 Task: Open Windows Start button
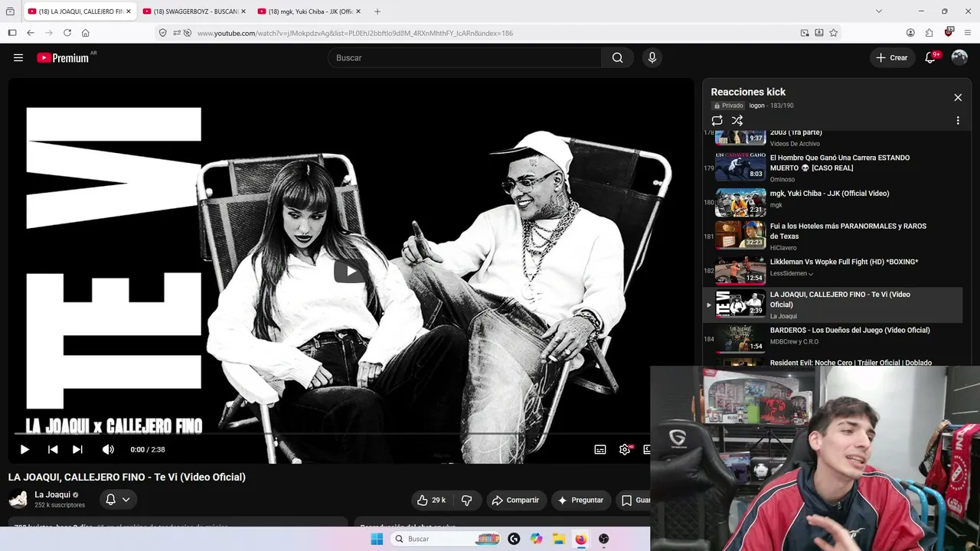click(377, 539)
